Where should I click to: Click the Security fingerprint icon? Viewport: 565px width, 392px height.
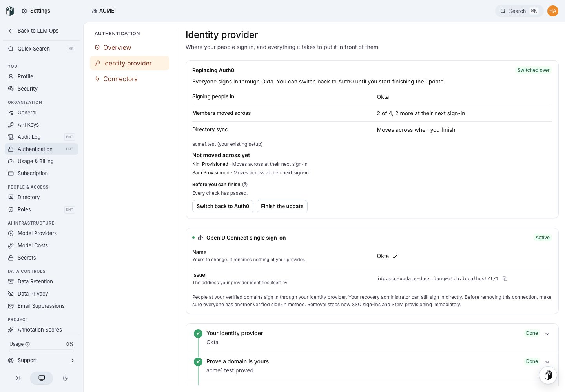[x=11, y=89]
